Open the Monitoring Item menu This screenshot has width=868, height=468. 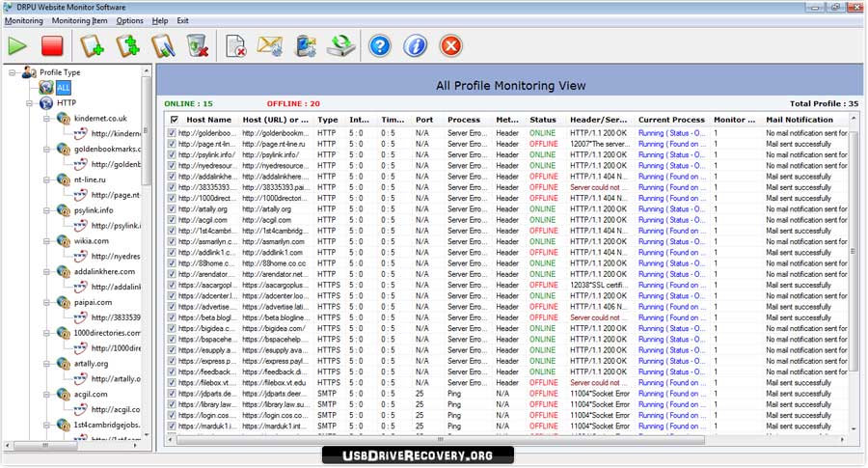80,20
